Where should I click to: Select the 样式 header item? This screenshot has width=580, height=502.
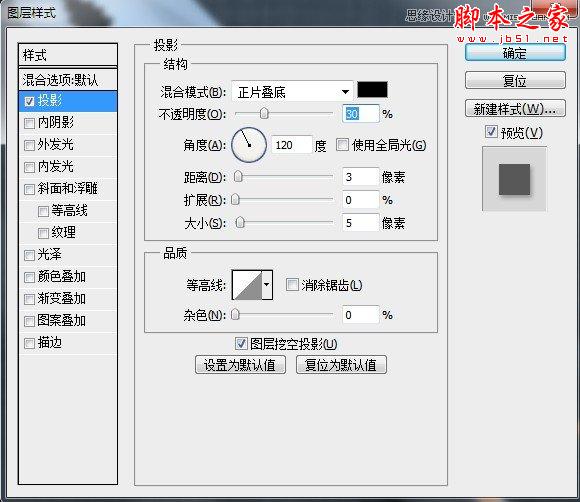[68, 55]
